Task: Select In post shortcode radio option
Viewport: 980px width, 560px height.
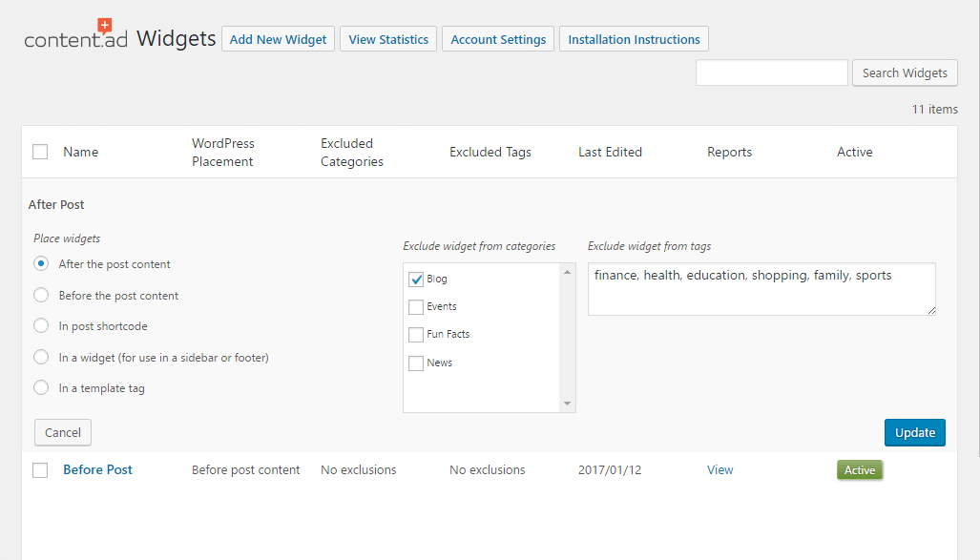Action: [x=41, y=325]
